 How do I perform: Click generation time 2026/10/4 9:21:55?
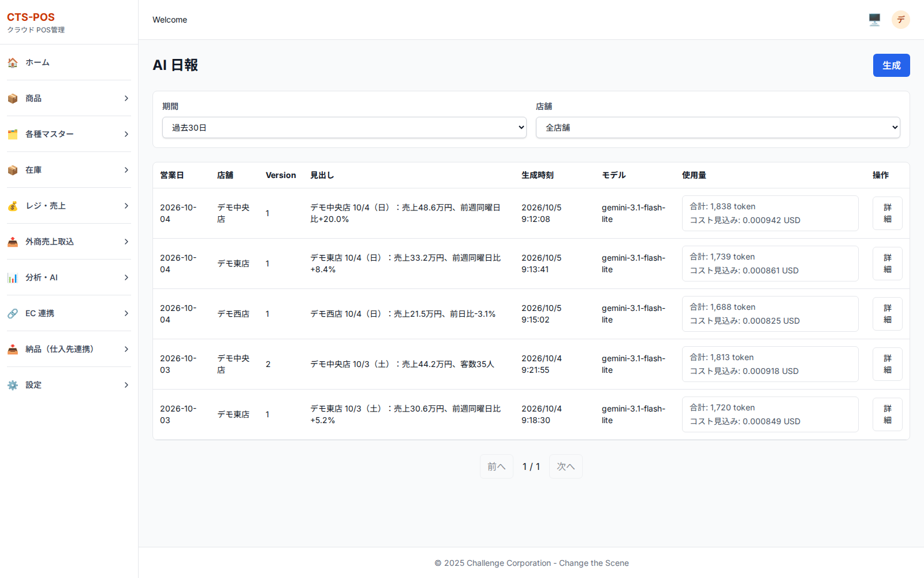[542, 364]
